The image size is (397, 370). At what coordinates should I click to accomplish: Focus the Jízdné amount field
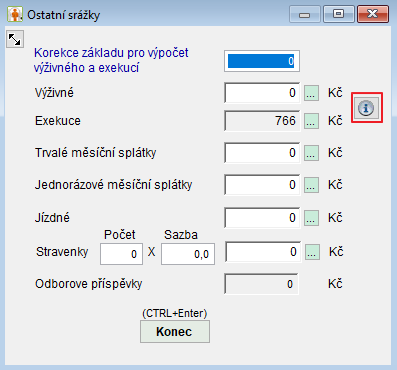[x=262, y=218]
